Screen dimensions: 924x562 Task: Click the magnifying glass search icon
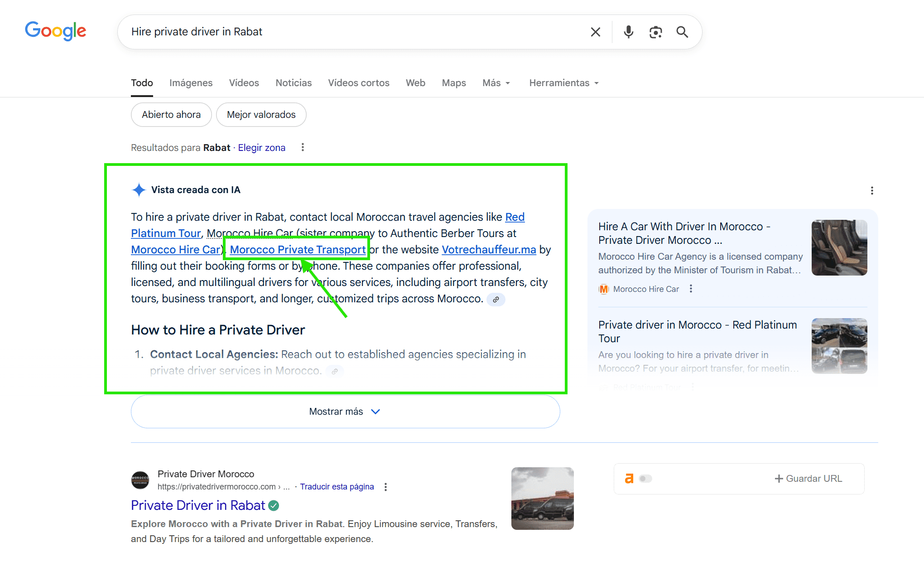tap(682, 32)
